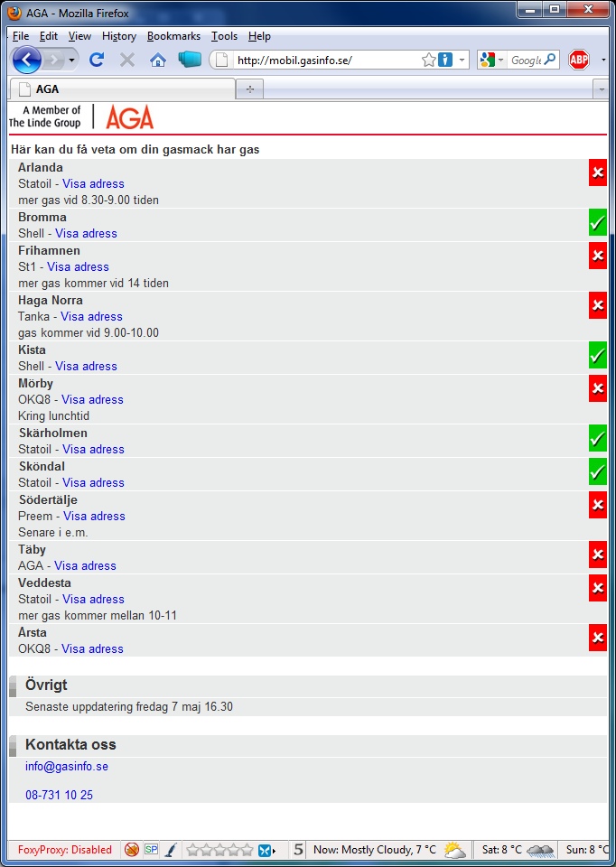Click Visa adress link for Södertälje
616x867 pixels.
95,516
